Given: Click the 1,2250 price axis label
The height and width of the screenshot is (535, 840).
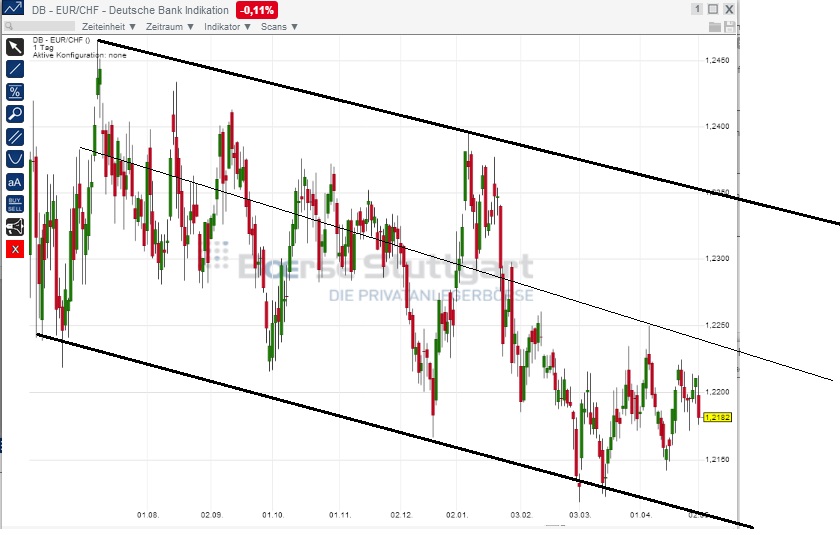Looking at the screenshot, I should 717,325.
